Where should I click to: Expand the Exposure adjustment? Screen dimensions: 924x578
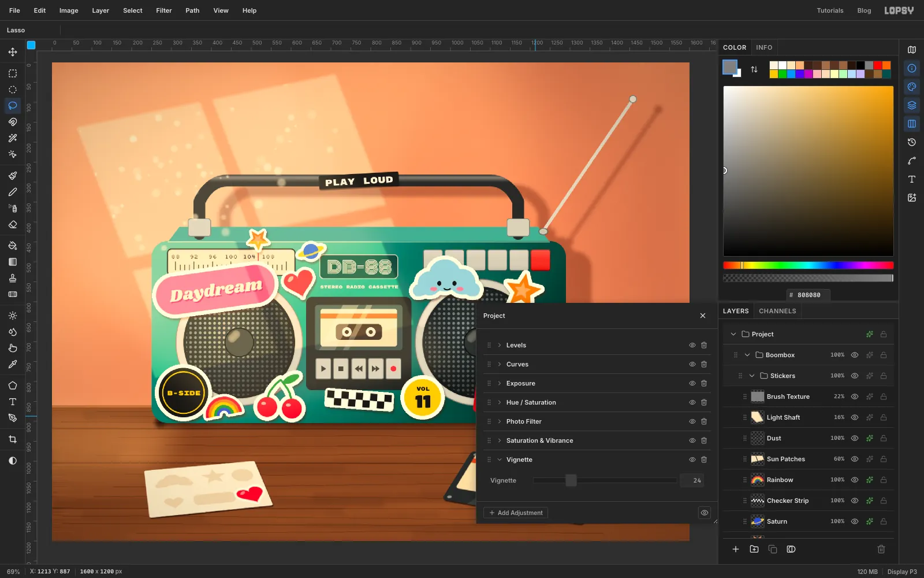(500, 383)
